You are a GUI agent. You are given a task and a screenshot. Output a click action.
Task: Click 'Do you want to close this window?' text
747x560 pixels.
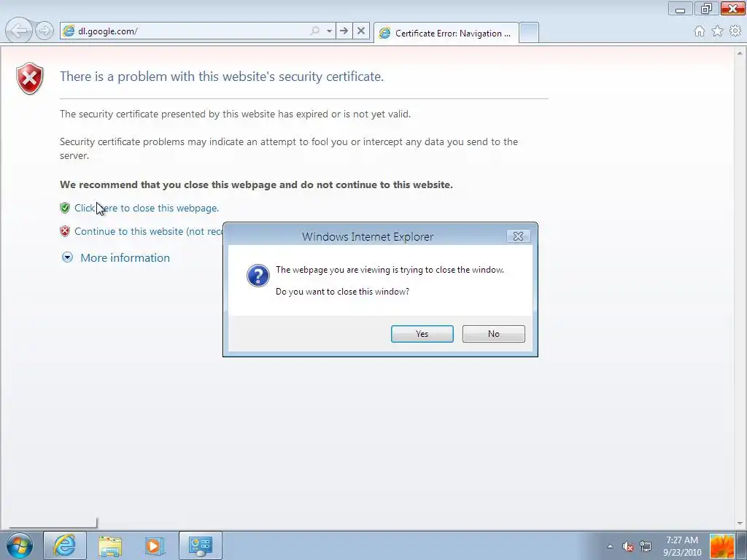click(342, 292)
